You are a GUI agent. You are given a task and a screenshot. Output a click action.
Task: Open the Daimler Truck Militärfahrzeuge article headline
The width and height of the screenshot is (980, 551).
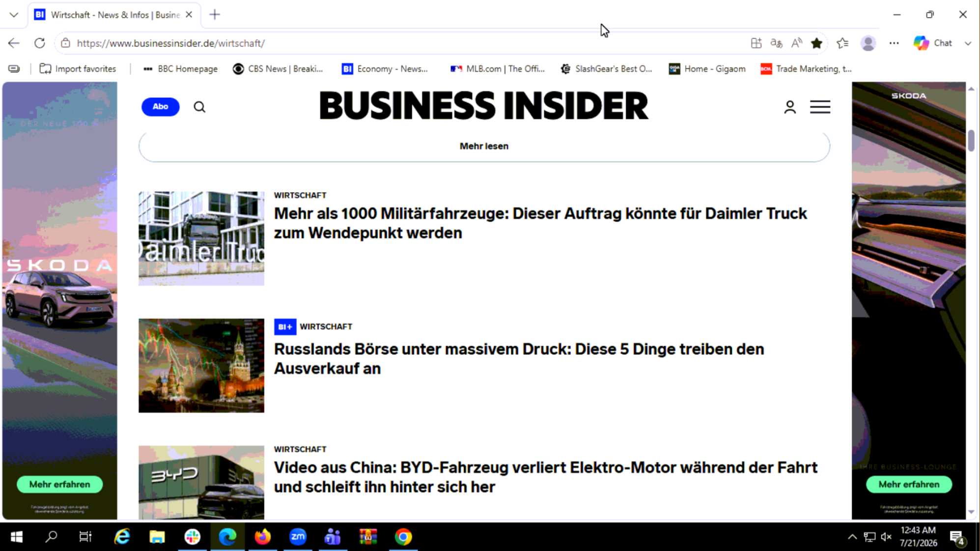[x=540, y=223]
